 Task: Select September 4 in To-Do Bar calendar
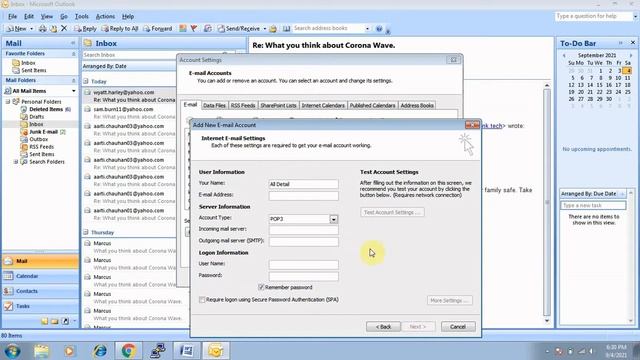pyautogui.click(x=627, y=71)
